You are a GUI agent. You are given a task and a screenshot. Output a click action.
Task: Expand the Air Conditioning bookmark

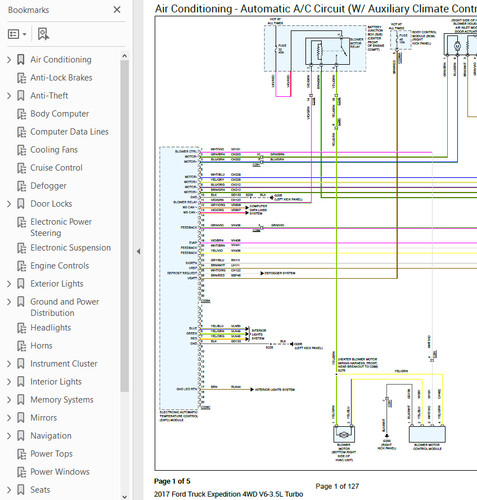(9, 60)
